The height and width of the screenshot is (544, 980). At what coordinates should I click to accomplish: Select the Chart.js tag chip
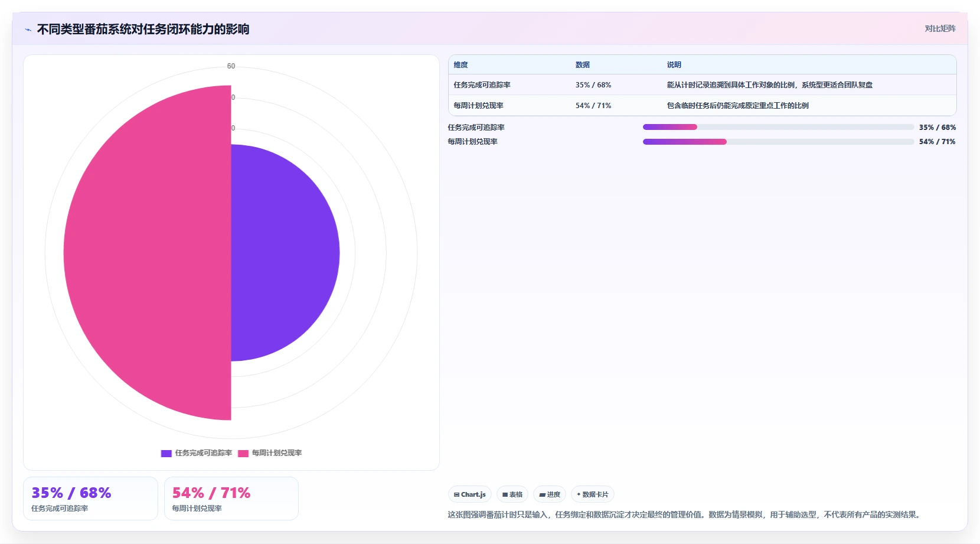470,494
